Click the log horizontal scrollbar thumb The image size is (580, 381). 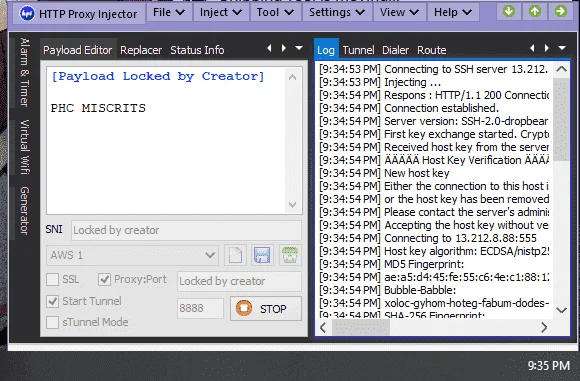click(x=361, y=328)
